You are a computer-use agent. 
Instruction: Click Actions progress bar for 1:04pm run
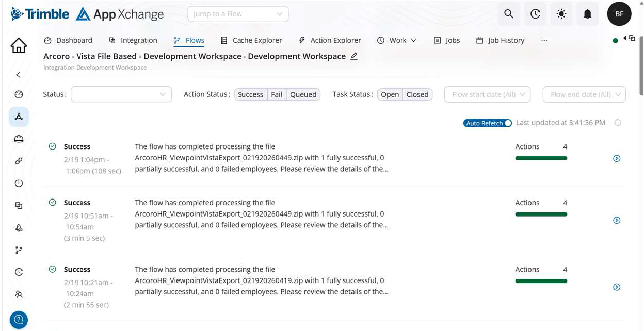pos(541,158)
